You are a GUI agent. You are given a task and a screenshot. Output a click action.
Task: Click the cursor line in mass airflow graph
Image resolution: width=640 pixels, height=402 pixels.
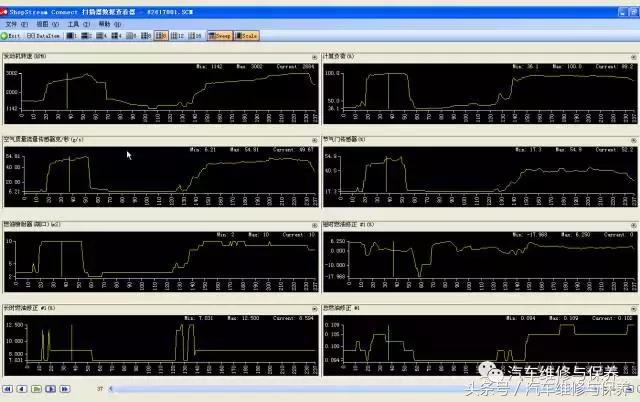point(69,174)
